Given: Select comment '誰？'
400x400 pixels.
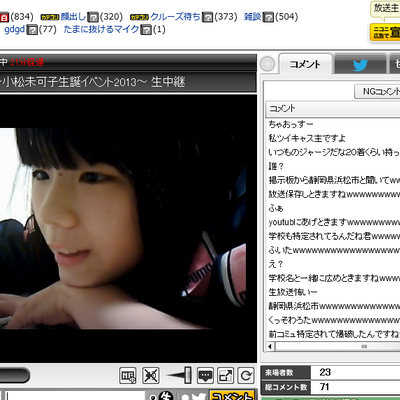Looking at the screenshot, I should point(276,166).
